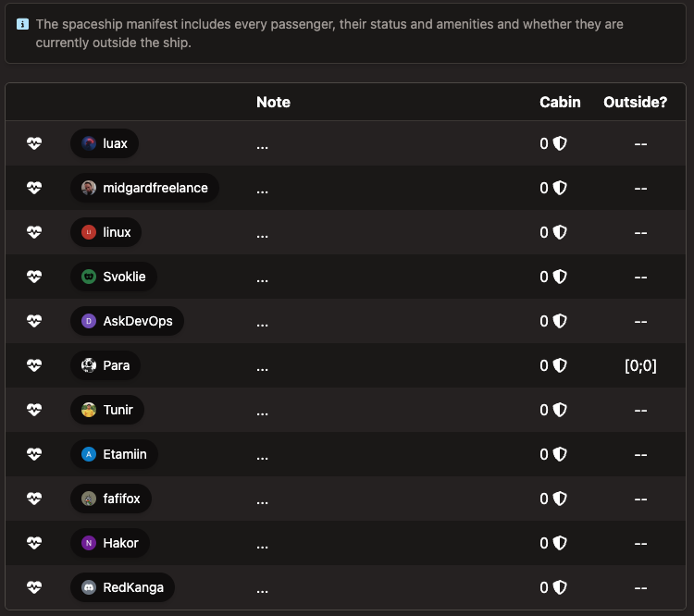Viewport: 694px width, 616px height.
Task: Click the heartbeat status icon beside luax
Action: coord(34,143)
